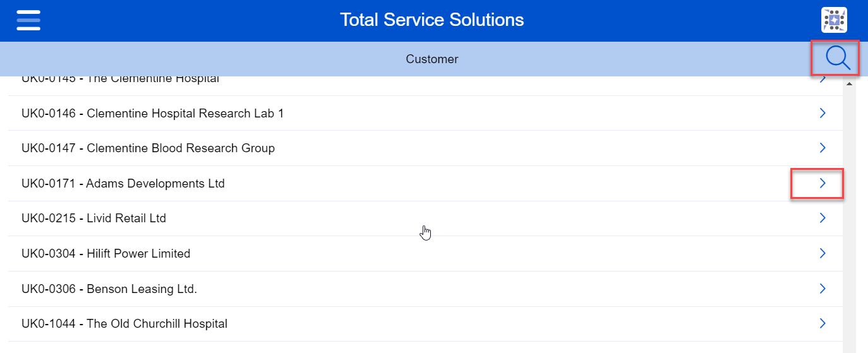
Task: Select UK0-0171 - Adams Developments Ltd
Action: (425, 184)
